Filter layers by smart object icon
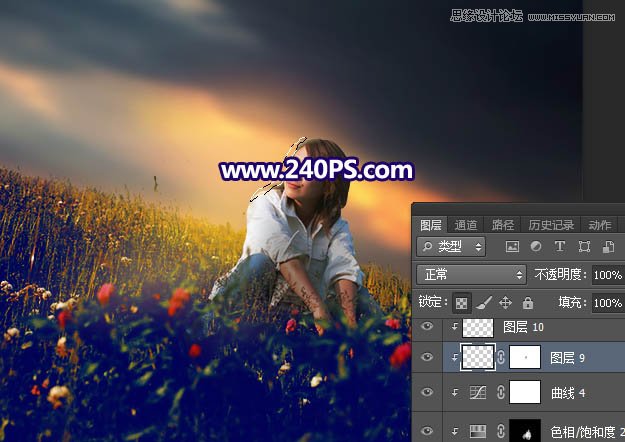Viewport: 625px width, 442px height. click(604, 247)
